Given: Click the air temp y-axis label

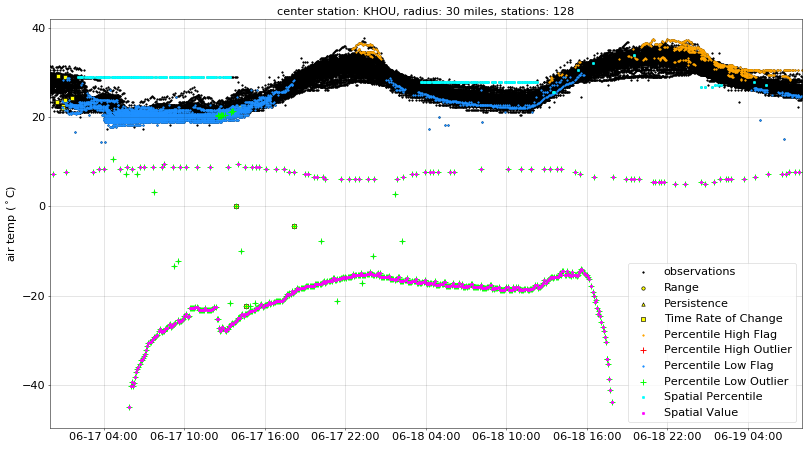Looking at the screenshot, I should point(12,224).
